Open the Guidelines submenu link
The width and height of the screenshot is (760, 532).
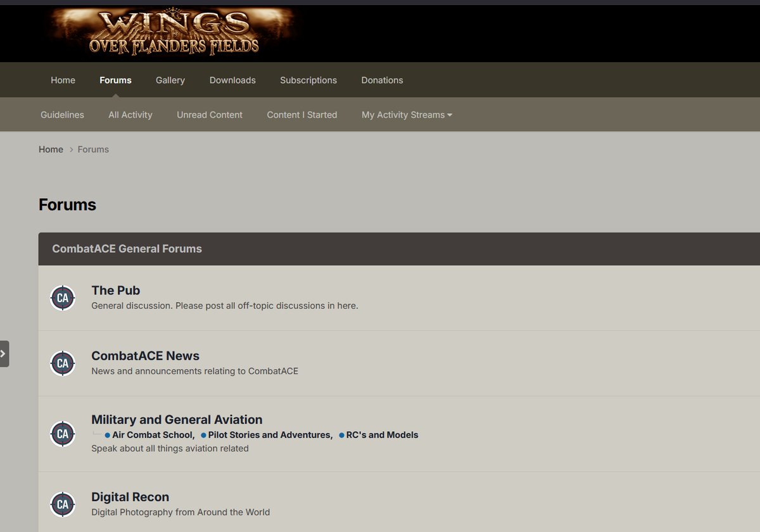pos(62,115)
